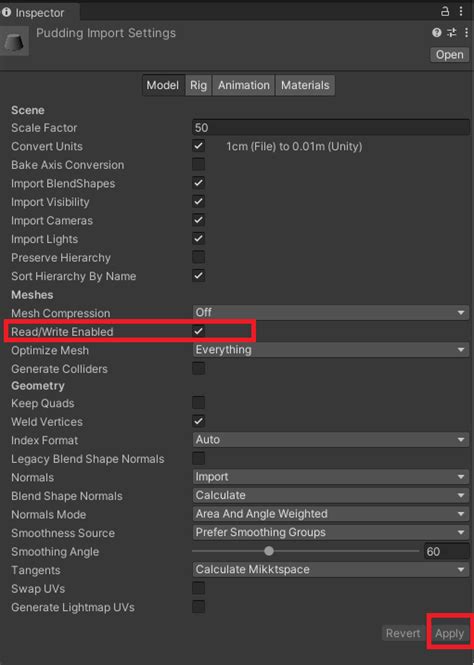
Task: Open the Tangents dropdown
Action: pyautogui.click(x=331, y=570)
